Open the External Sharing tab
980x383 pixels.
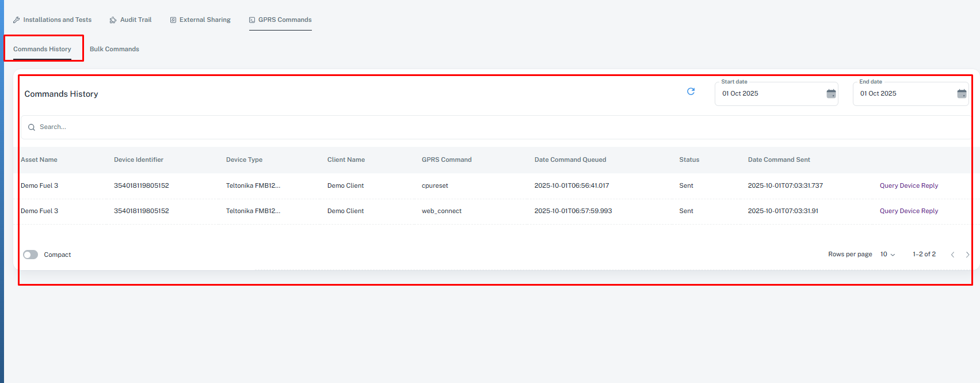pyautogui.click(x=200, y=20)
